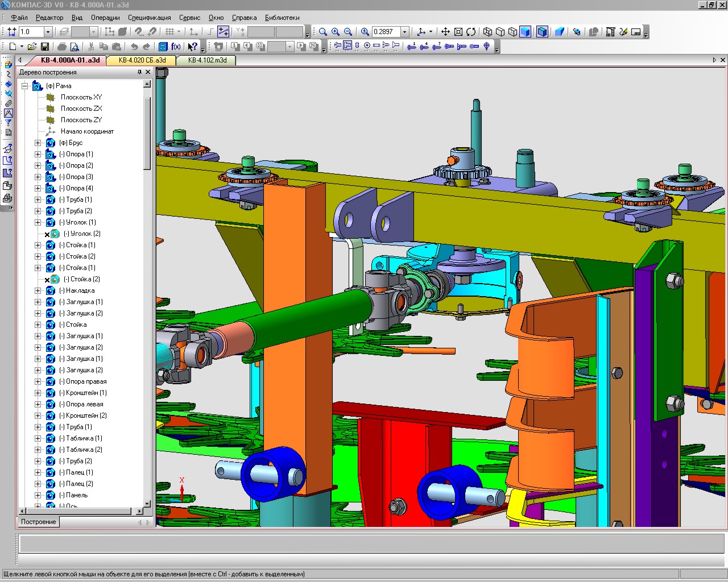Click the Построение tab at panel bottom
The width and height of the screenshot is (728, 582).
tap(39, 522)
